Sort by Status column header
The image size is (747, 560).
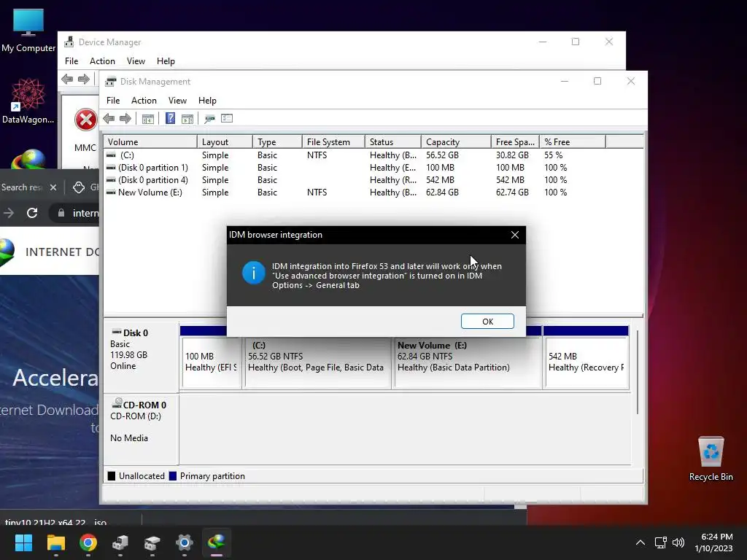pyautogui.click(x=393, y=142)
